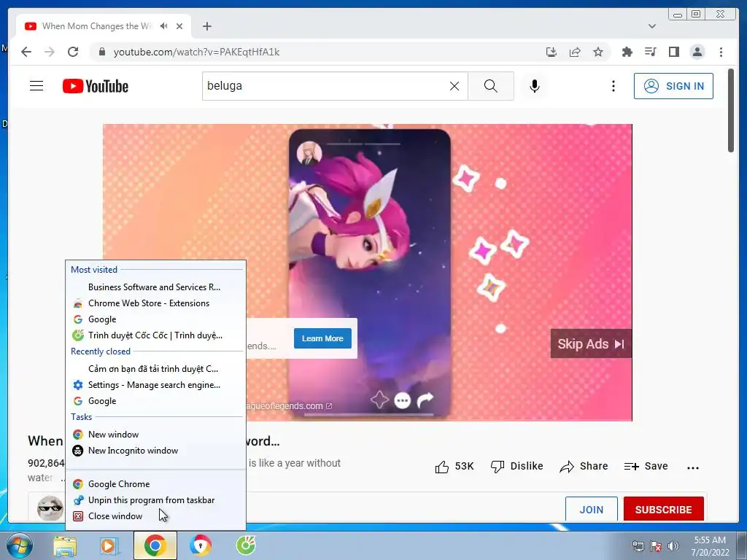The width and height of the screenshot is (747, 560).
Task: Select Business Software and Services in jump list
Action: [x=156, y=287]
